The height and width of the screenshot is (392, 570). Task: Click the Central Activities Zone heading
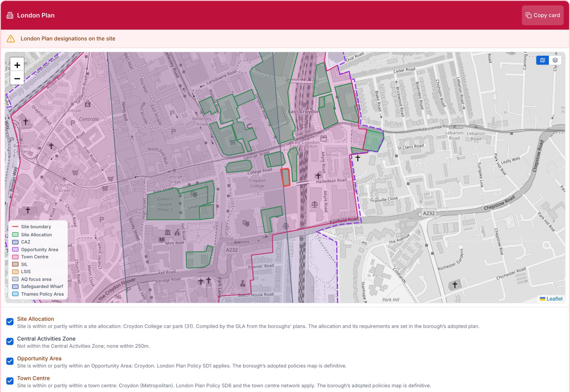click(46, 339)
